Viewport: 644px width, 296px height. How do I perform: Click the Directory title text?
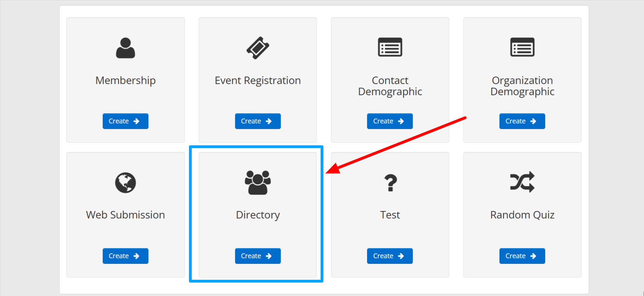(258, 215)
